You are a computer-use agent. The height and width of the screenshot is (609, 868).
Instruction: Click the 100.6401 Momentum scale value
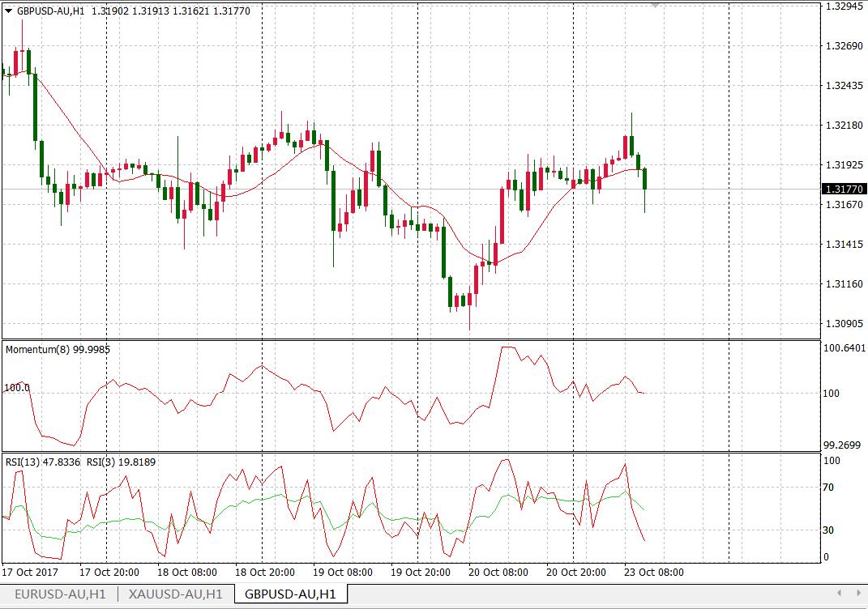[844, 348]
